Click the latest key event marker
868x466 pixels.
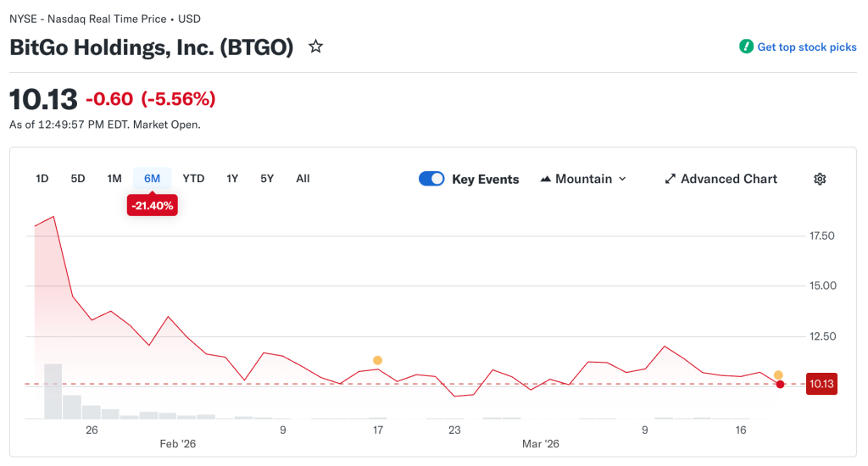[778, 374]
